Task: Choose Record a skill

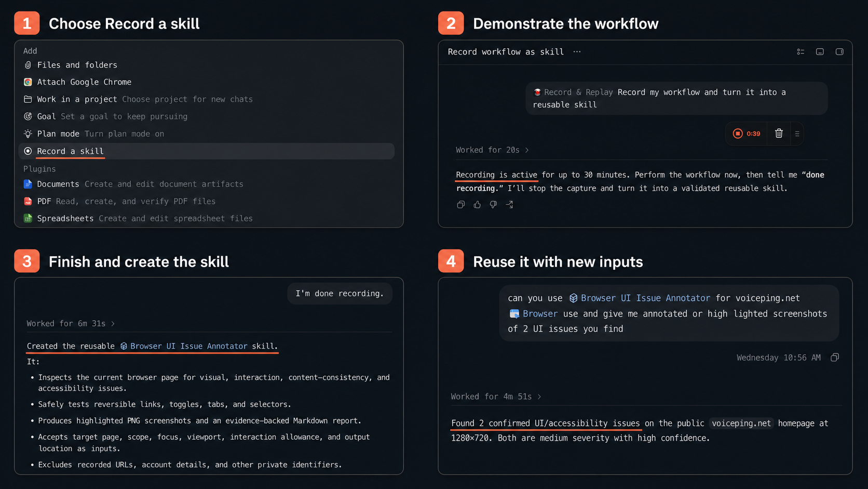Action: coord(207,151)
